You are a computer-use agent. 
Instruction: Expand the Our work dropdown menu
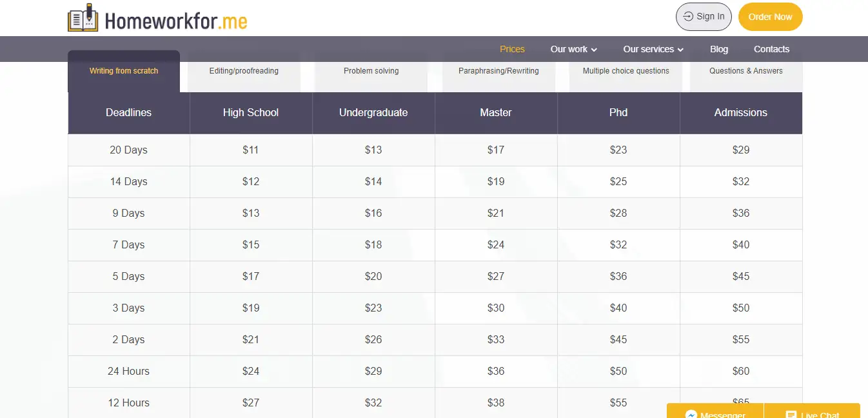coord(573,49)
